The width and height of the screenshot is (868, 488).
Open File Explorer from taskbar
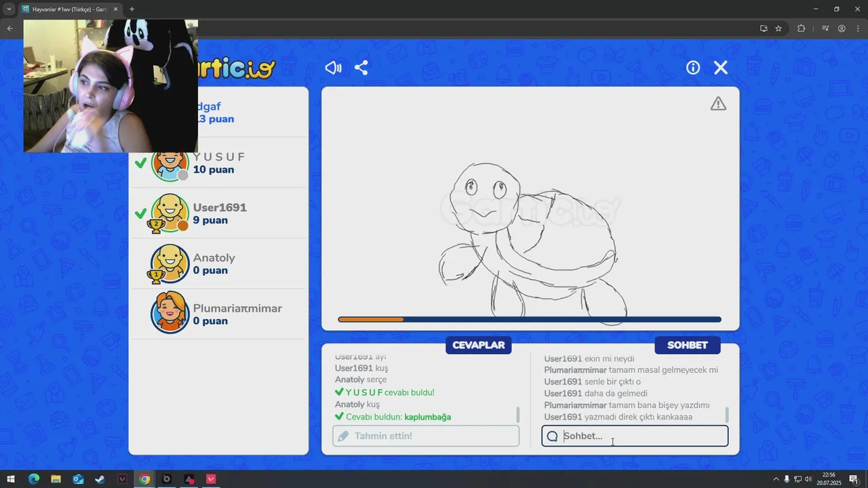pos(56,479)
